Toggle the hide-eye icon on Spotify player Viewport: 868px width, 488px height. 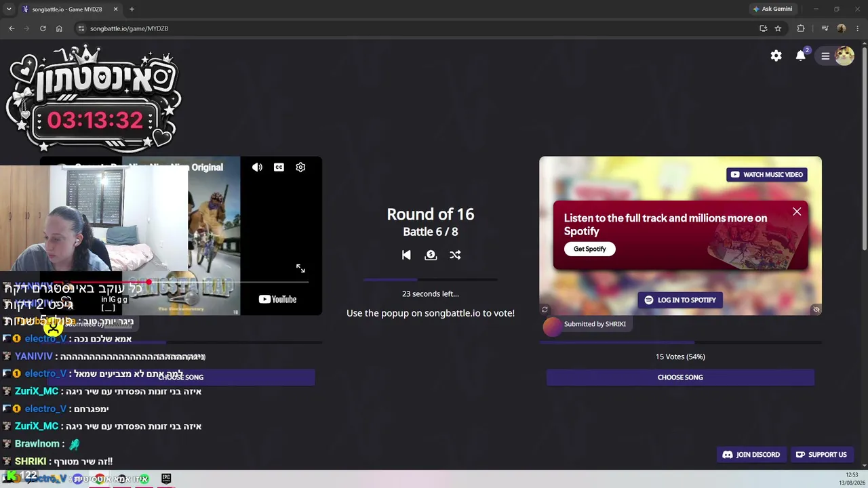click(816, 310)
